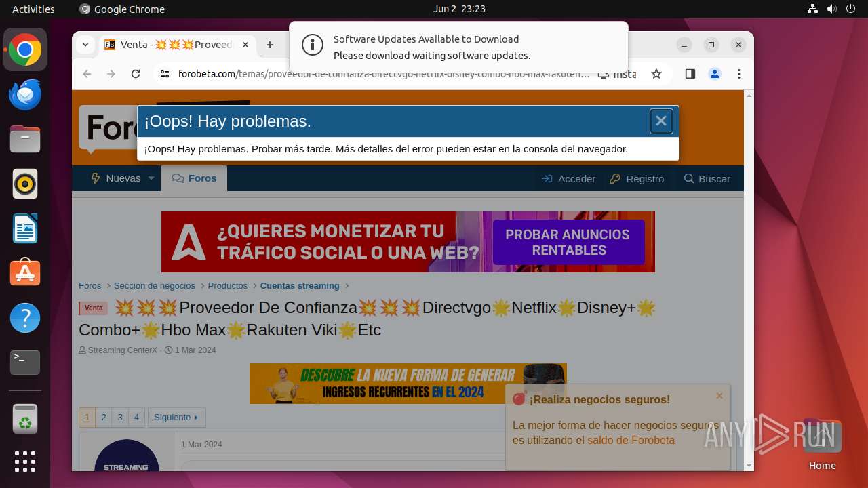Open Files manager from dock
This screenshot has width=868, height=488.
point(25,140)
